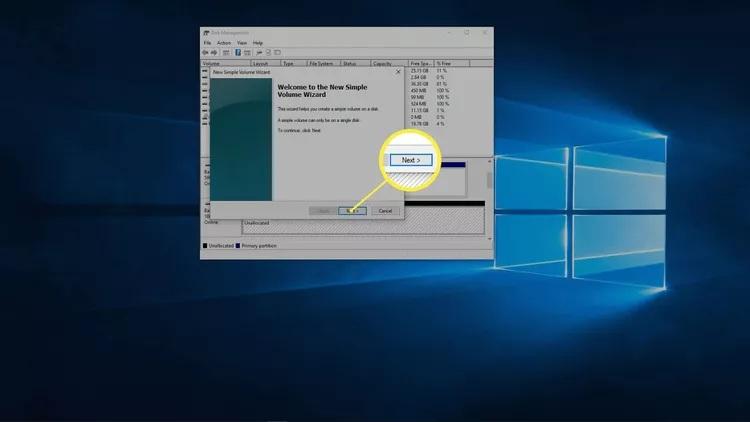Click the Next button in the wizard
Viewport: 750px width, 422px height.
[x=352, y=211]
